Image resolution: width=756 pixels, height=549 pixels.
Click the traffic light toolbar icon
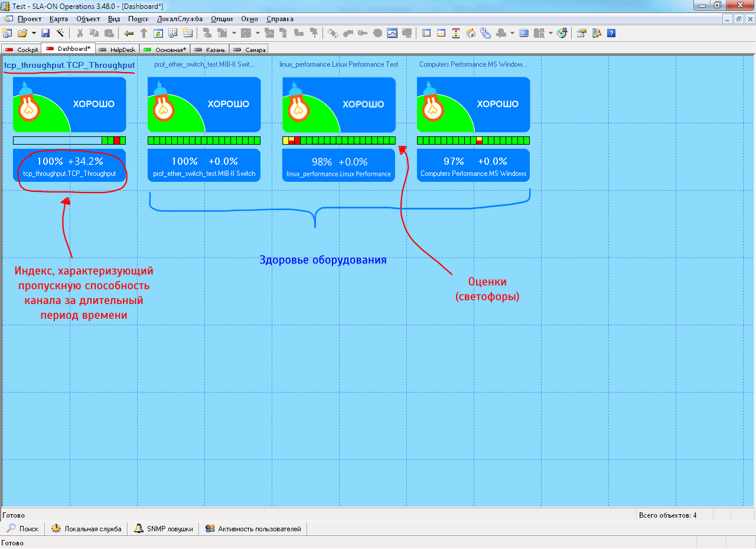tap(456, 33)
